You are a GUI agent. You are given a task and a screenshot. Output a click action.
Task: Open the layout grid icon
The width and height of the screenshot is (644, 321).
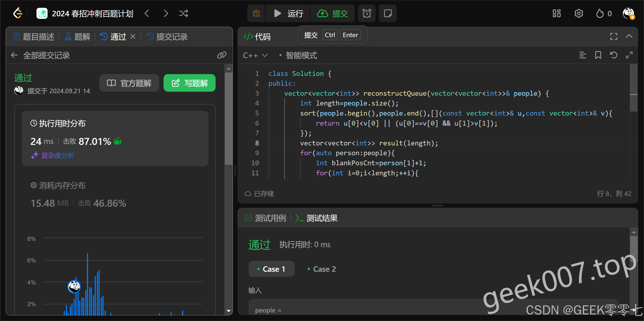click(556, 13)
